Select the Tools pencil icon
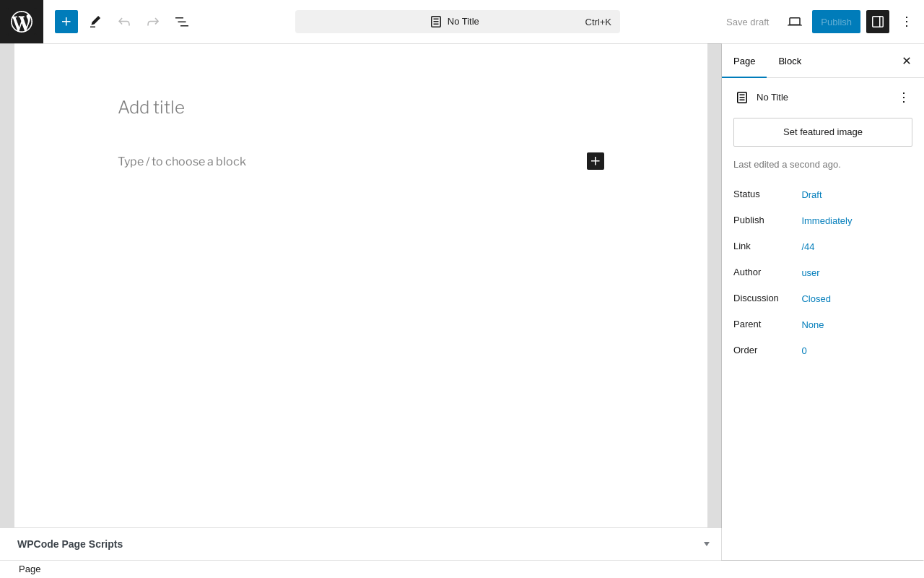Image resolution: width=924 pixels, height=578 pixels. (x=95, y=22)
